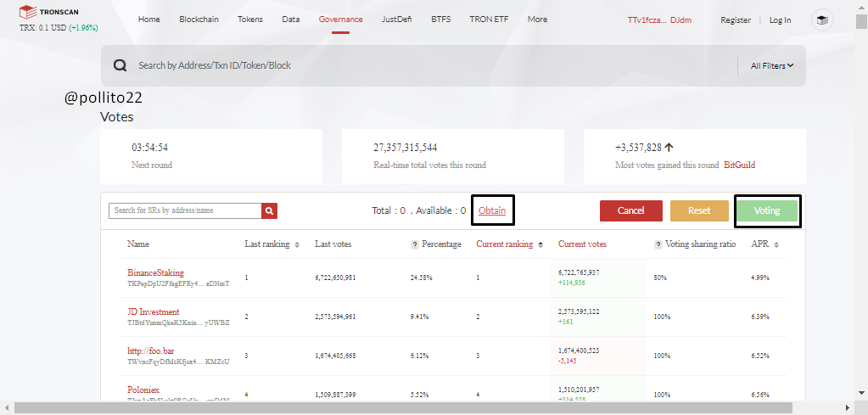Click the red Cancel button
Screen dimensions: 868x415
[631, 210]
